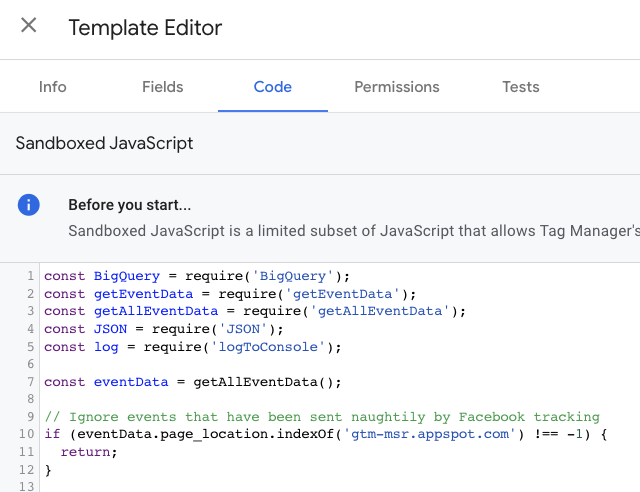Click the return statement on line 11

[x=89, y=452]
